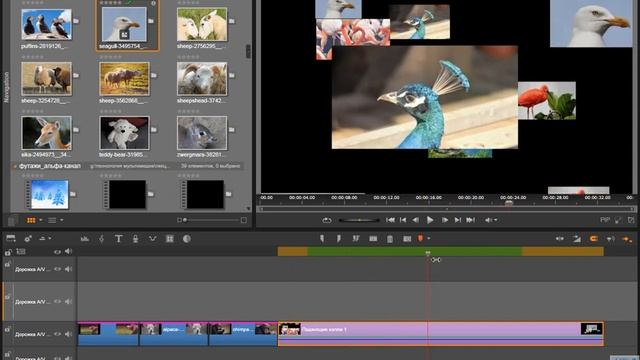Viewport: 640px width, 360px height.
Task: Click the storyboard/navigator icon in timeline toolbar
Action: click(x=11, y=238)
